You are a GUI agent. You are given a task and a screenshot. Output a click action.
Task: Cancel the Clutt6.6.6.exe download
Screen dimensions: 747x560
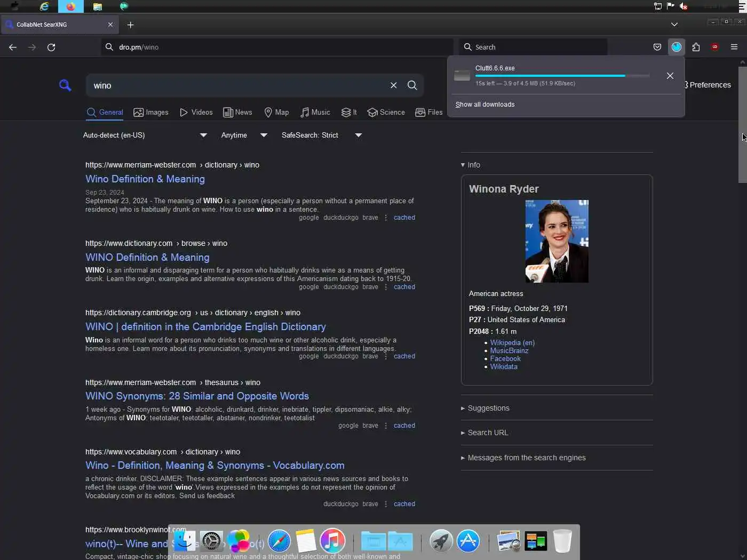(x=670, y=76)
